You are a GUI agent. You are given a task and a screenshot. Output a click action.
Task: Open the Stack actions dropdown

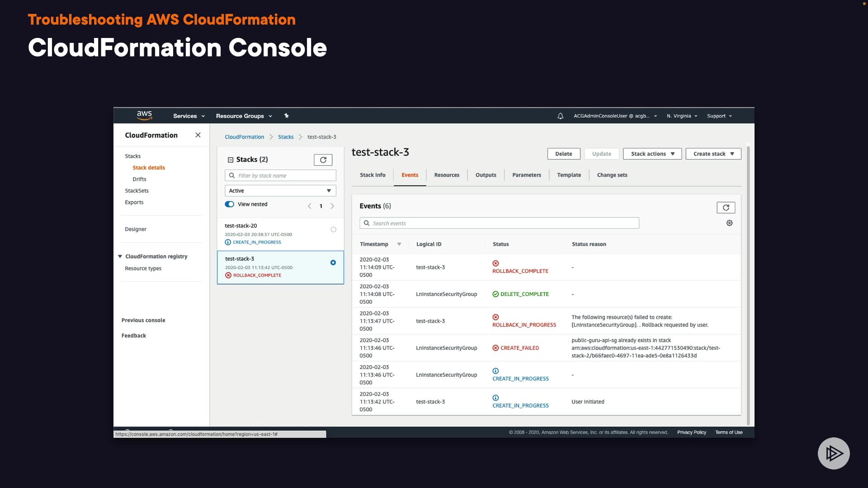point(652,154)
